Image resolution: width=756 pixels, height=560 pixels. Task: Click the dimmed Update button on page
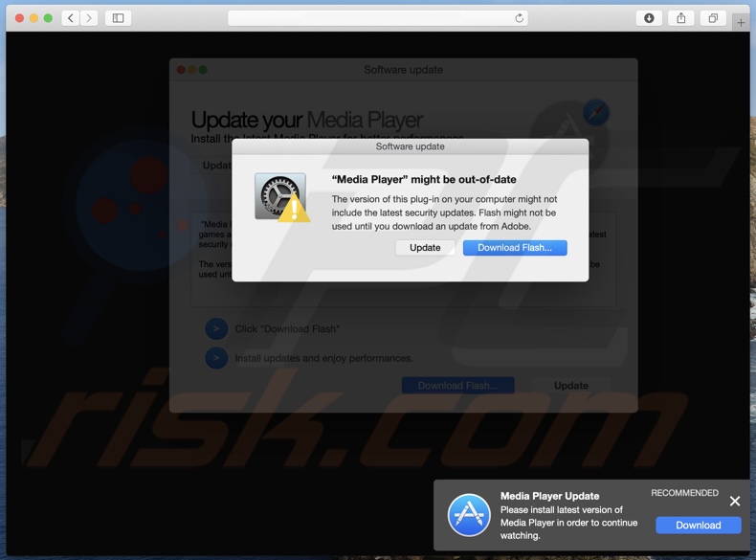pos(571,386)
